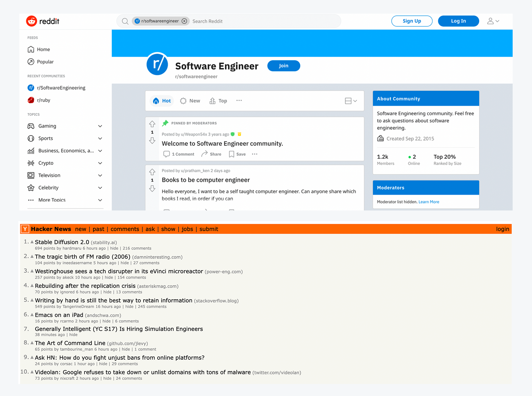Click the Hacker News login link
This screenshot has height=396, width=532.
click(502, 229)
